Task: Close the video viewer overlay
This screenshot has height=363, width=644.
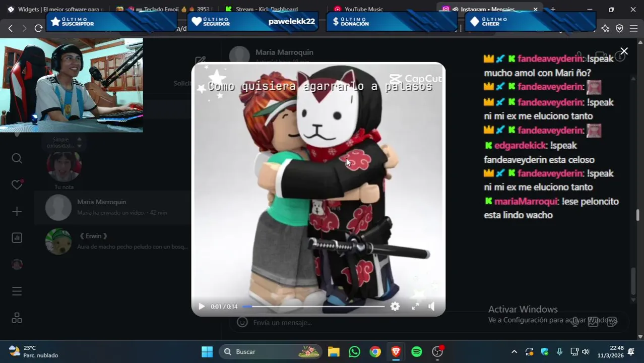Action: tap(624, 51)
